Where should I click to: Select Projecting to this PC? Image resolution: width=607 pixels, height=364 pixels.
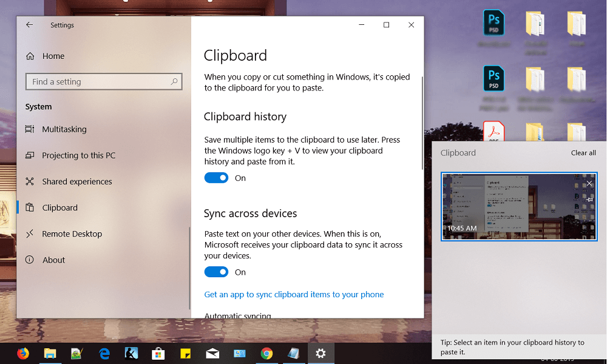point(78,155)
